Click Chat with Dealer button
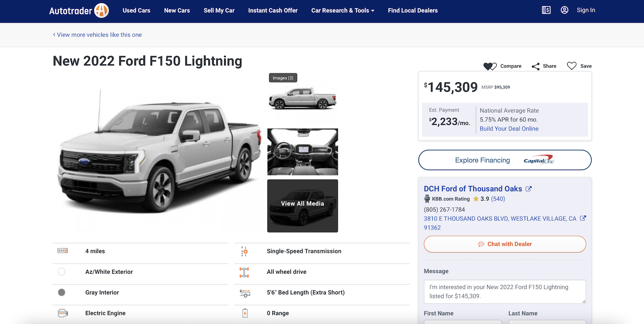644x324 pixels. point(505,244)
